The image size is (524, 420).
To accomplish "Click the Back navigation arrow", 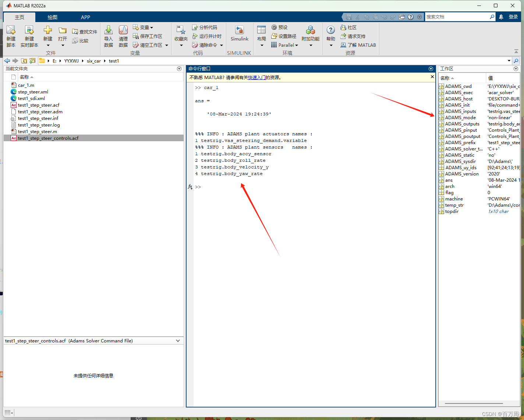I will [x=7, y=61].
